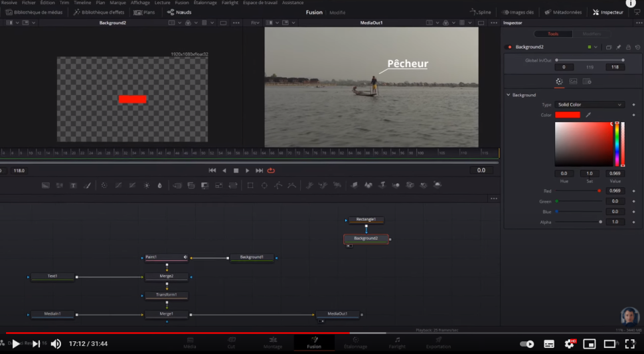Open the Type Solid Color dropdown
Image resolution: width=644 pixels, height=354 pixels.
click(590, 105)
